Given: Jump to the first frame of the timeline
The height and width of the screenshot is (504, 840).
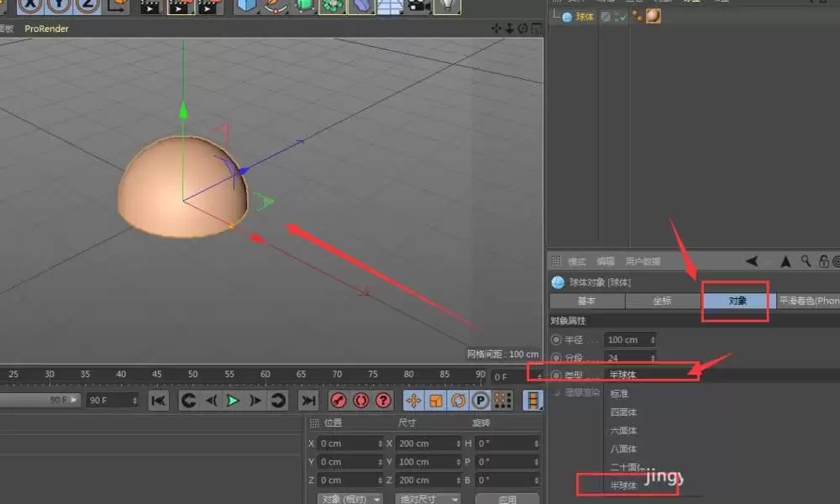Looking at the screenshot, I should click(x=159, y=400).
